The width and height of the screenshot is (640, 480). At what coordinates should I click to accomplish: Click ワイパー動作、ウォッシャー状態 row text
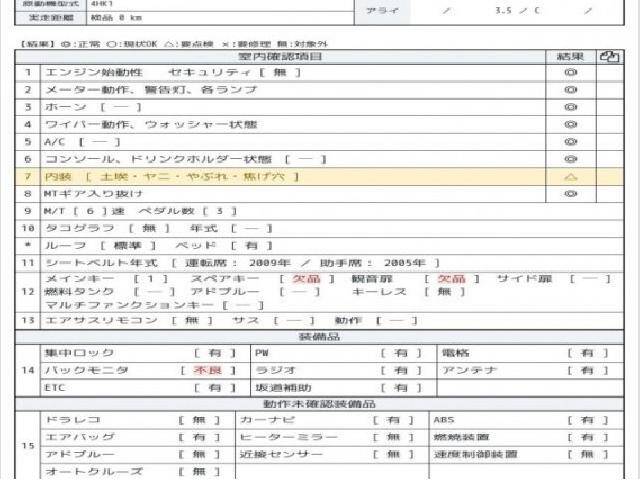[151, 124]
